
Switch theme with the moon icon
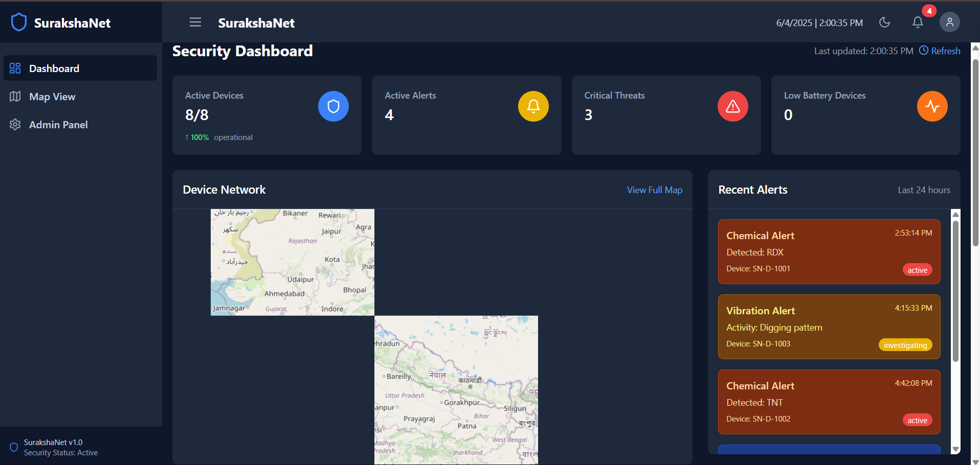point(884,22)
